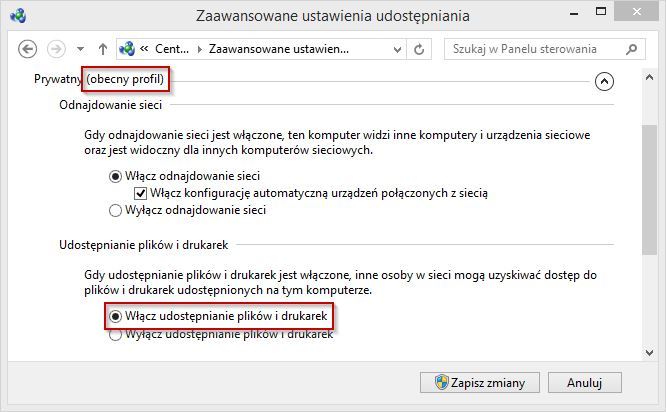Click the 'Odnajdowanie sieci' heading
666x412 pixels.
coord(110,105)
